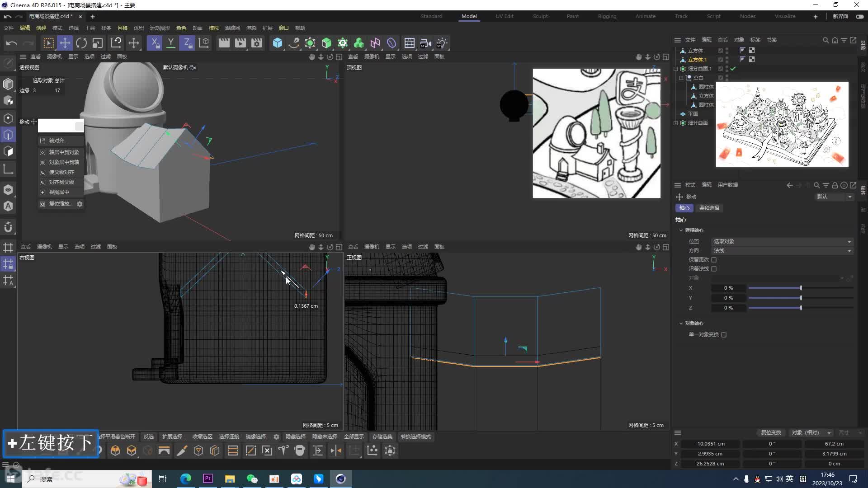The width and height of the screenshot is (868, 488).
Task: Collapse the 建模轴心 section
Action: pyautogui.click(x=681, y=230)
